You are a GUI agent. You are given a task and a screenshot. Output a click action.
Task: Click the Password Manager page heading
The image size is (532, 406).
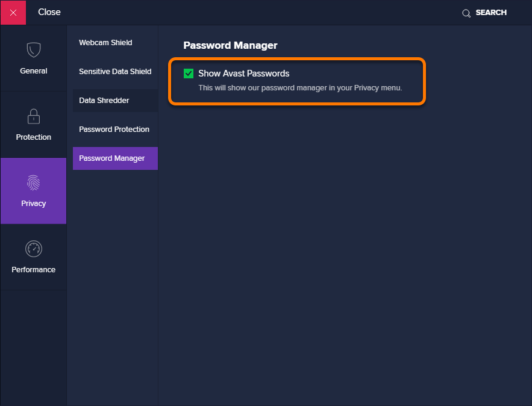(x=230, y=45)
